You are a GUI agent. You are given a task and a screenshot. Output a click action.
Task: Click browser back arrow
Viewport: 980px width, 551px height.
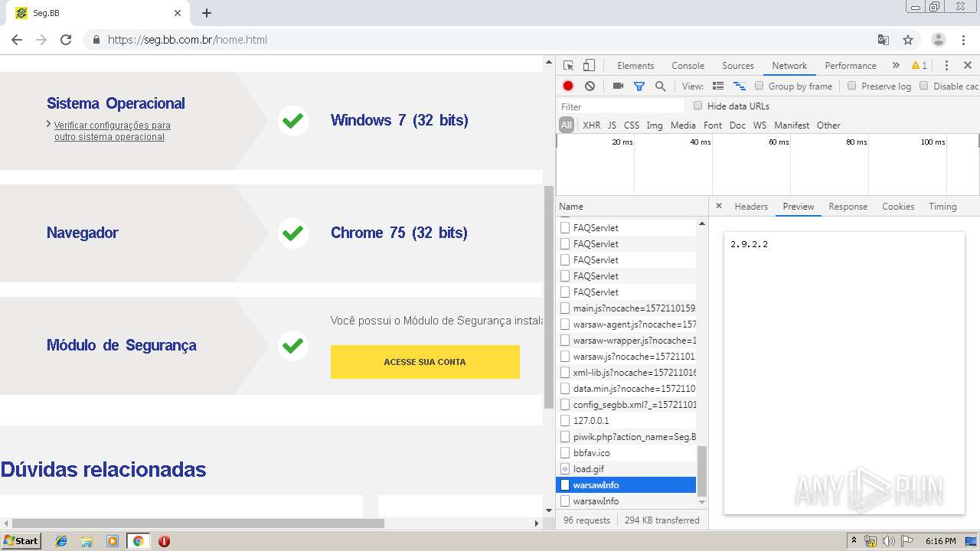[17, 40]
